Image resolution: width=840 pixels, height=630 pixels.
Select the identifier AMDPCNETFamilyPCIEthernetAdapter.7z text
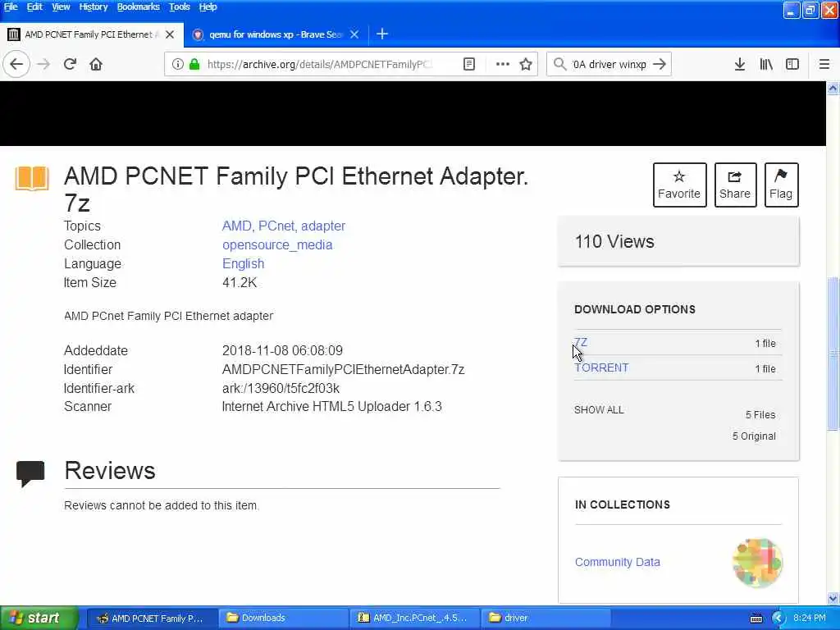tap(344, 370)
